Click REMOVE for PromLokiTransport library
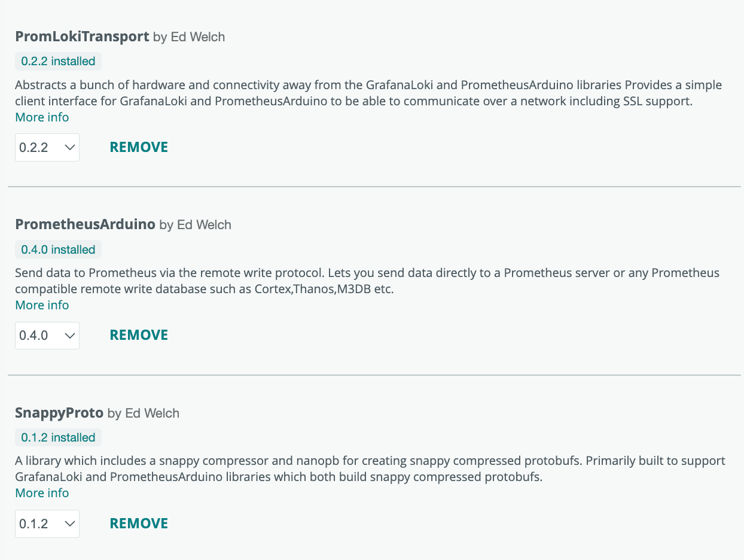The width and height of the screenshot is (744, 560). click(138, 147)
